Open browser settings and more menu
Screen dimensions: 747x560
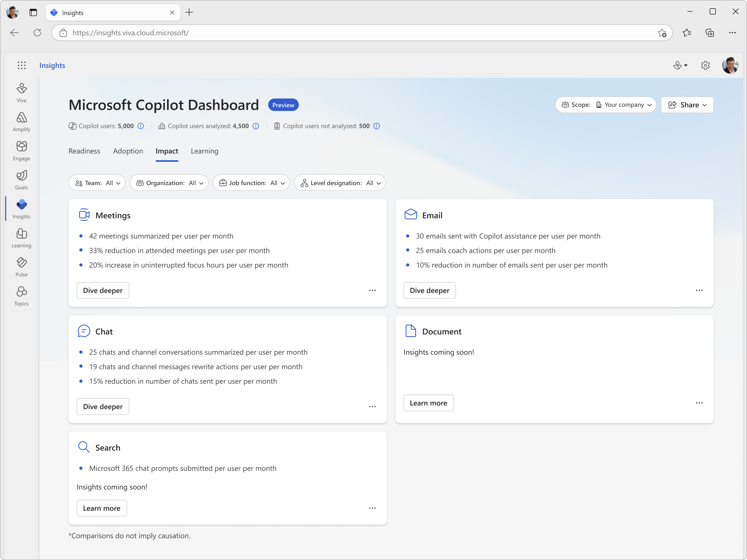click(x=732, y=33)
